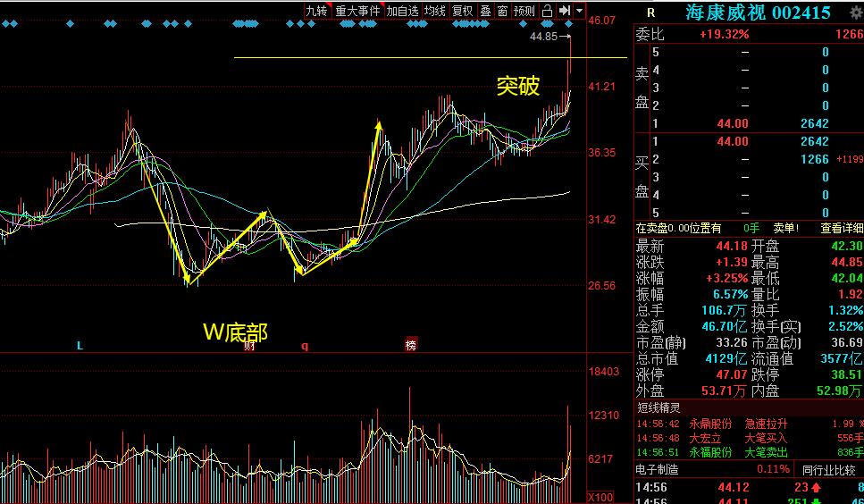Viewport: 864px width, 504px height.
Task: Click the 总市值 4129亿 value
Action: tap(726, 358)
